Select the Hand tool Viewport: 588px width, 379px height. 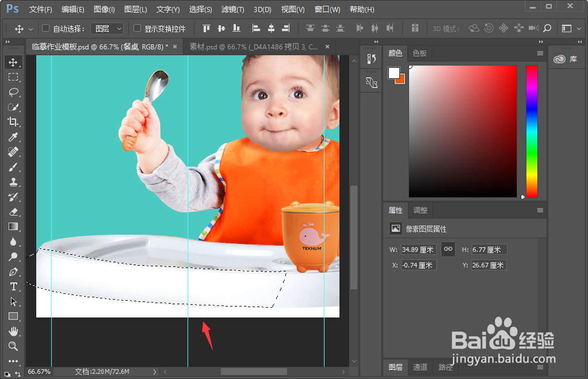pos(13,331)
